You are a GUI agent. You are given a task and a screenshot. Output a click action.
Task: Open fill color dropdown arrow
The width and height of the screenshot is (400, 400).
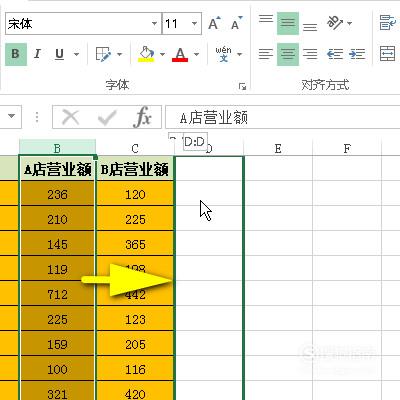pyautogui.click(x=162, y=54)
